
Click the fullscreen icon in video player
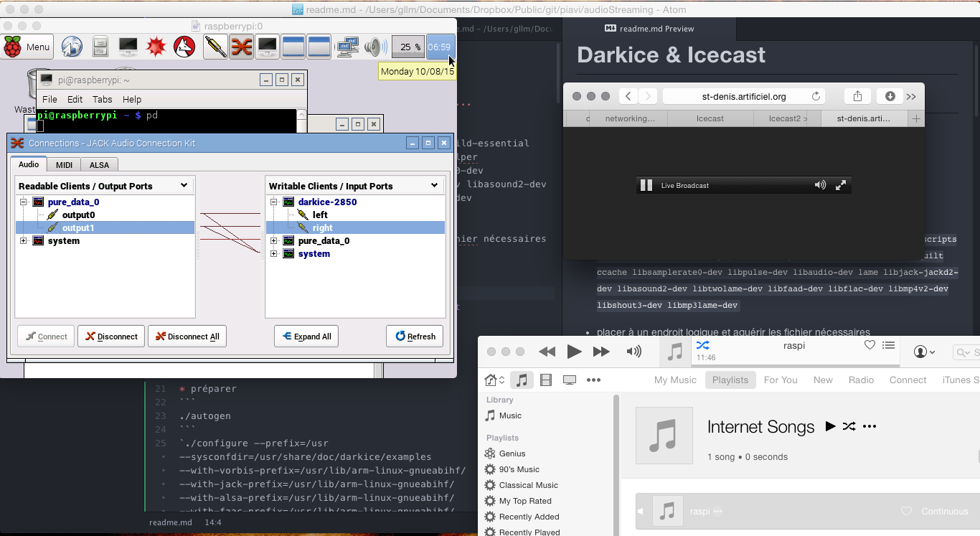841,185
